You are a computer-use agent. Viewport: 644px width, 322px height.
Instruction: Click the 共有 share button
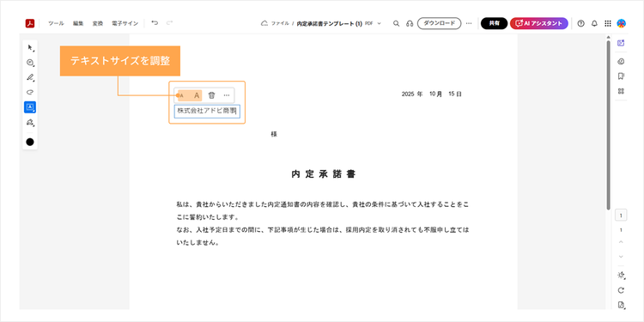pos(494,23)
